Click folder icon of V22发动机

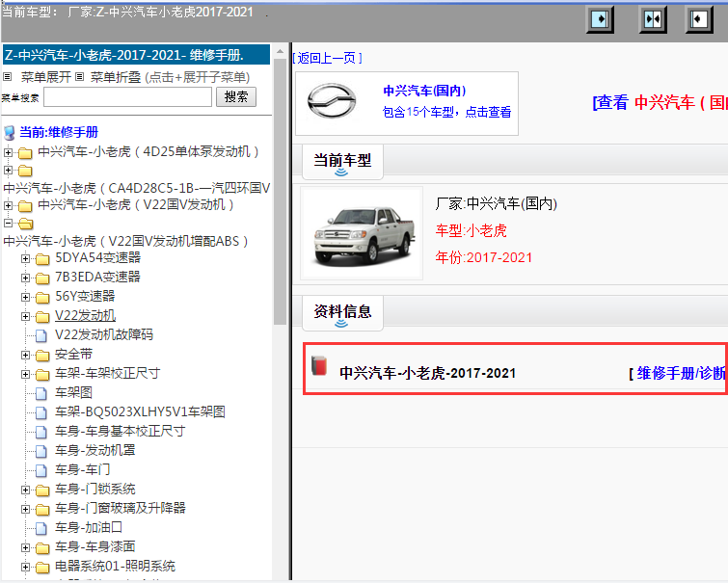pyautogui.click(x=42, y=317)
